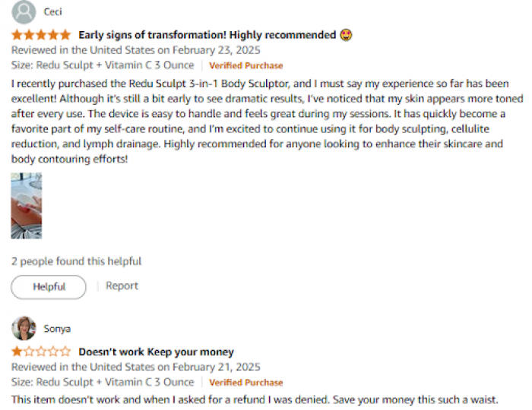Click Ceci's gray profile avatar icon
The height and width of the screenshot is (410, 532).
coord(24,12)
